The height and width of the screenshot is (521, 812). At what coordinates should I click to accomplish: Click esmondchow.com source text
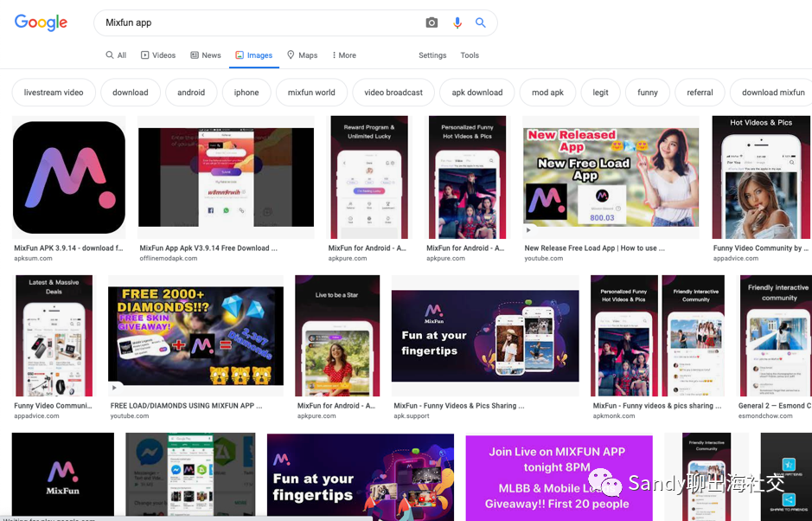pyautogui.click(x=765, y=415)
